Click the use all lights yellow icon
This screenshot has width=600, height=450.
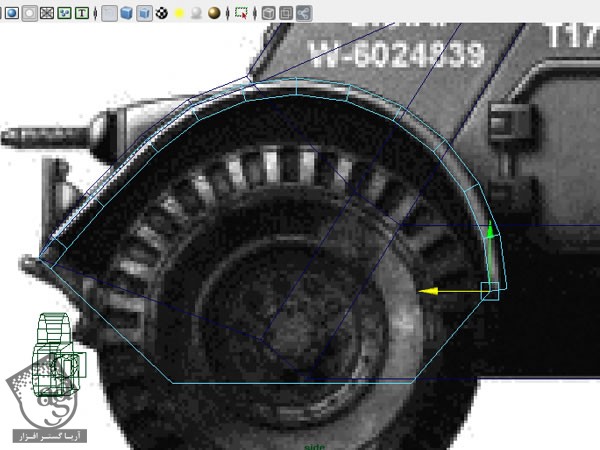click(x=179, y=14)
